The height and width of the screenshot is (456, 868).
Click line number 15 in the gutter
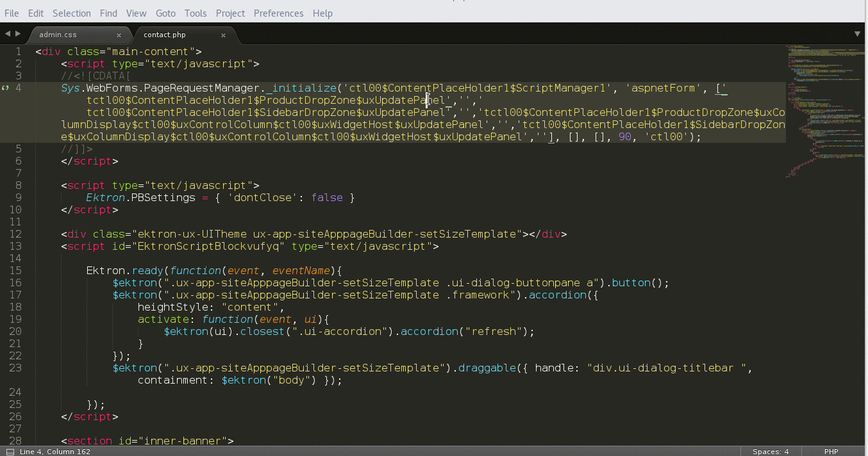click(x=15, y=271)
